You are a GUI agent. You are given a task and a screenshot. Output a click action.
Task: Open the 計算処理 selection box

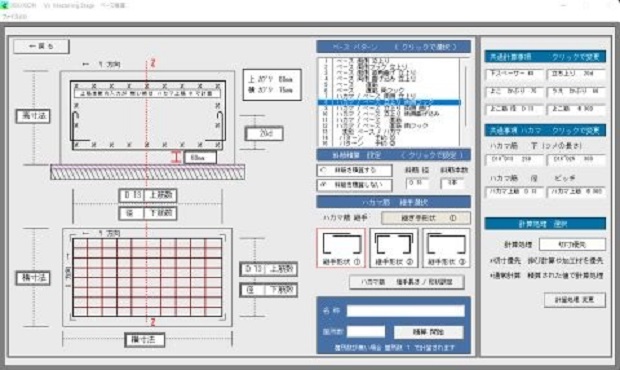pyautogui.click(x=572, y=244)
